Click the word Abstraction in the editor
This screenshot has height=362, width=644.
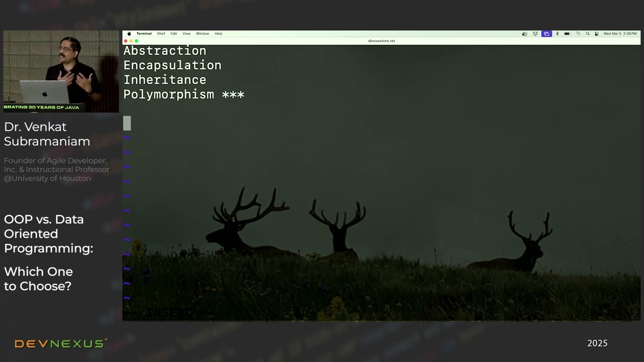[165, 51]
